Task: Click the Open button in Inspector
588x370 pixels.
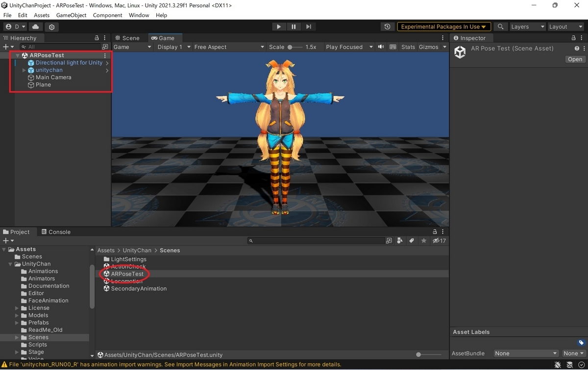Action: [x=575, y=59]
